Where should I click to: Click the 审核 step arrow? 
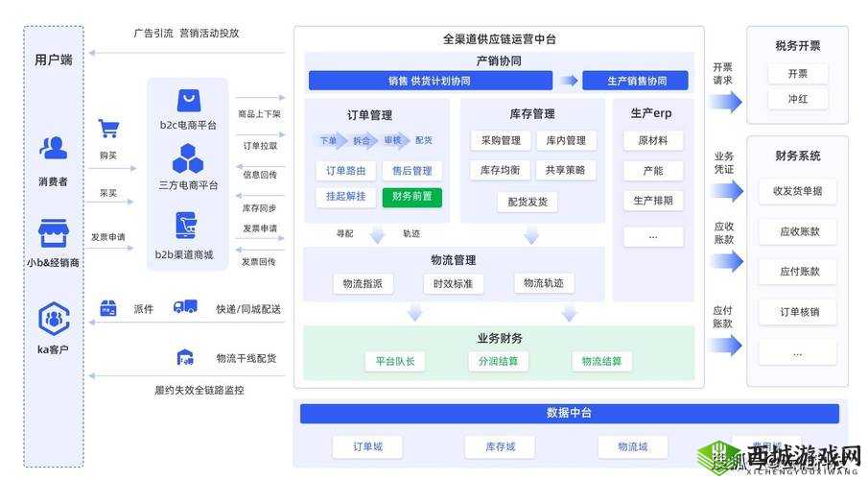pyautogui.click(x=394, y=140)
